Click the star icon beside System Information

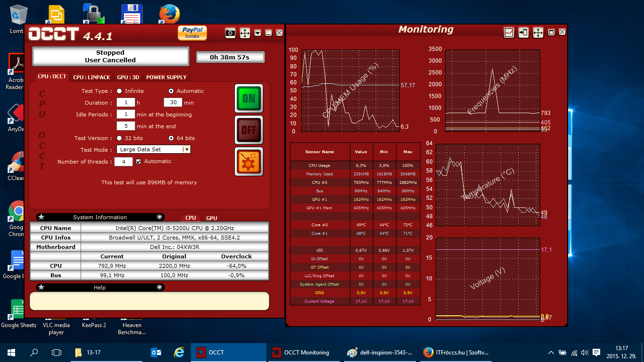coord(41,217)
